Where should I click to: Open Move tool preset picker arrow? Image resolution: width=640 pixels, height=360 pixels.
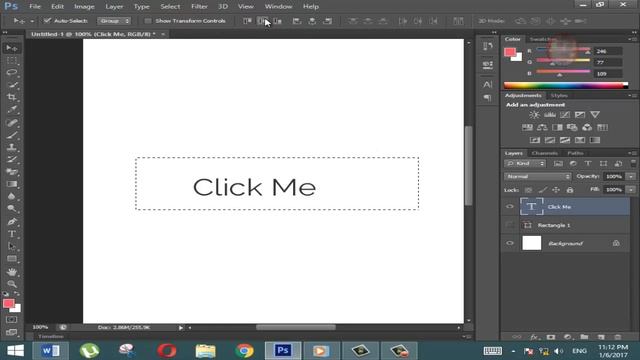32,21
